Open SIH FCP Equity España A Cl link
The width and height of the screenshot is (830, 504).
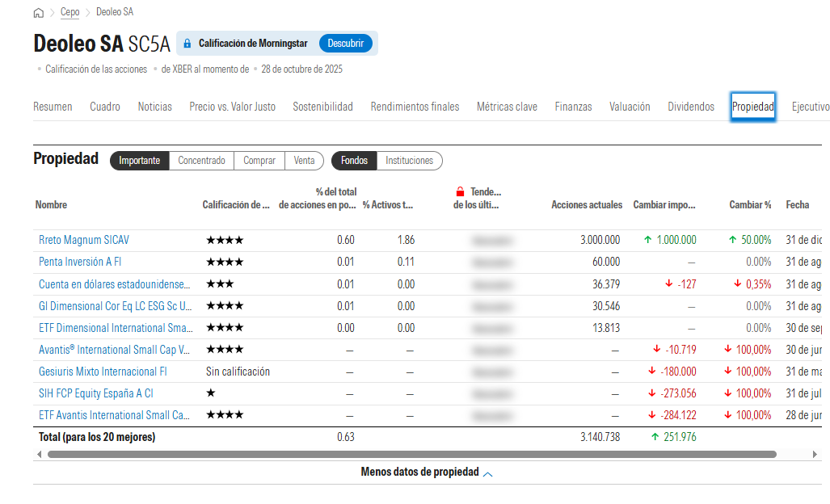point(96,393)
